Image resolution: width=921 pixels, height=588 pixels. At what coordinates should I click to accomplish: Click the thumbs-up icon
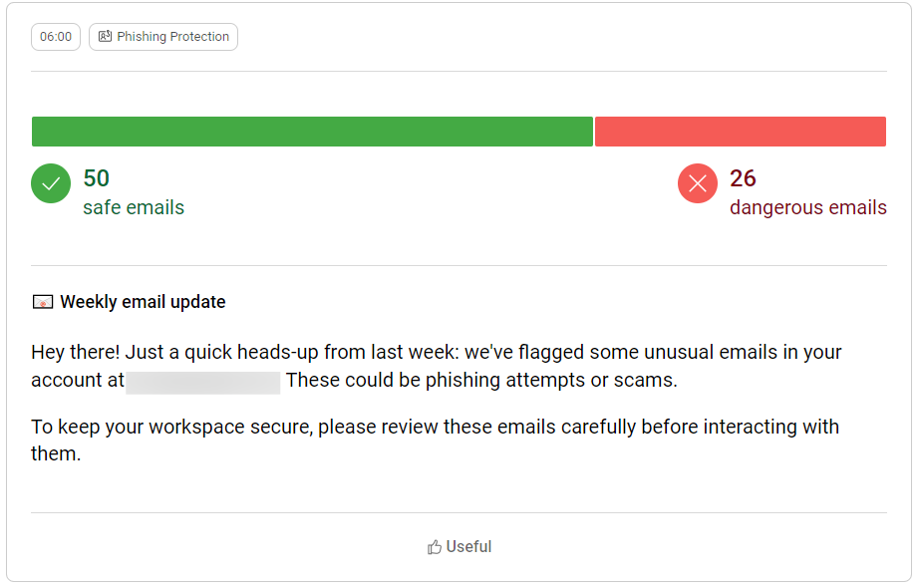435,547
